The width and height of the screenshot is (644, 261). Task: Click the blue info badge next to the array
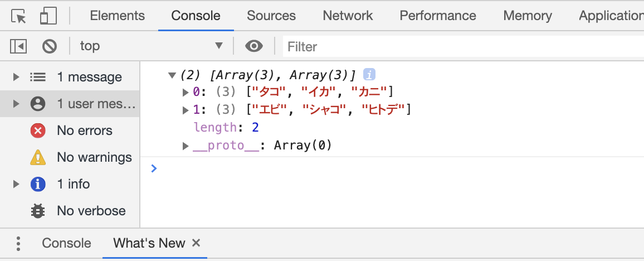pyautogui.click(x=369, y=75)
